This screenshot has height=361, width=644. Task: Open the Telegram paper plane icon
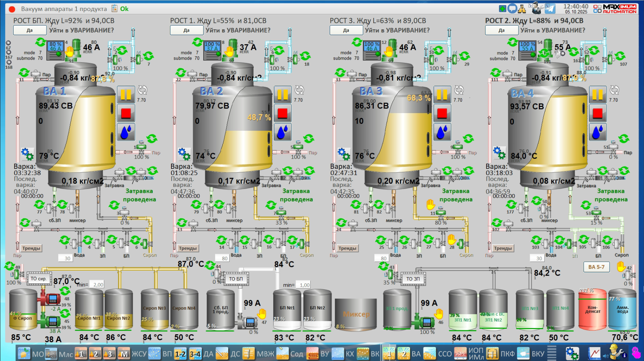click(x=550, y=8)
